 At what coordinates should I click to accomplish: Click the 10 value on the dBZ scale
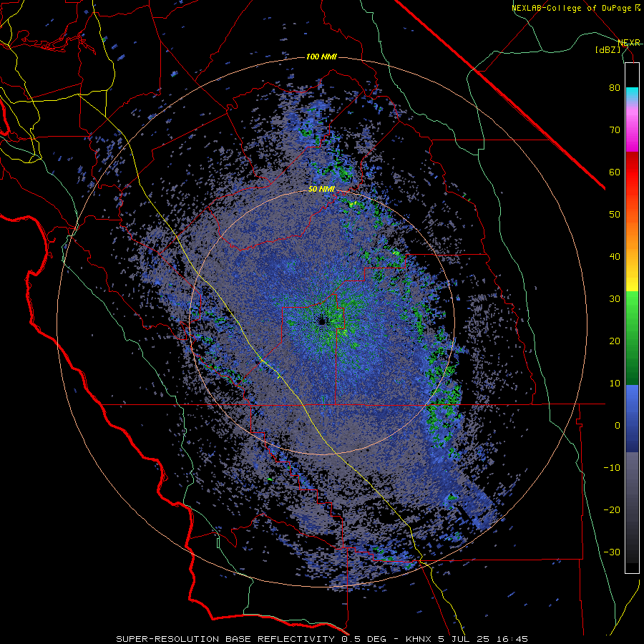[x=615, y=384]
